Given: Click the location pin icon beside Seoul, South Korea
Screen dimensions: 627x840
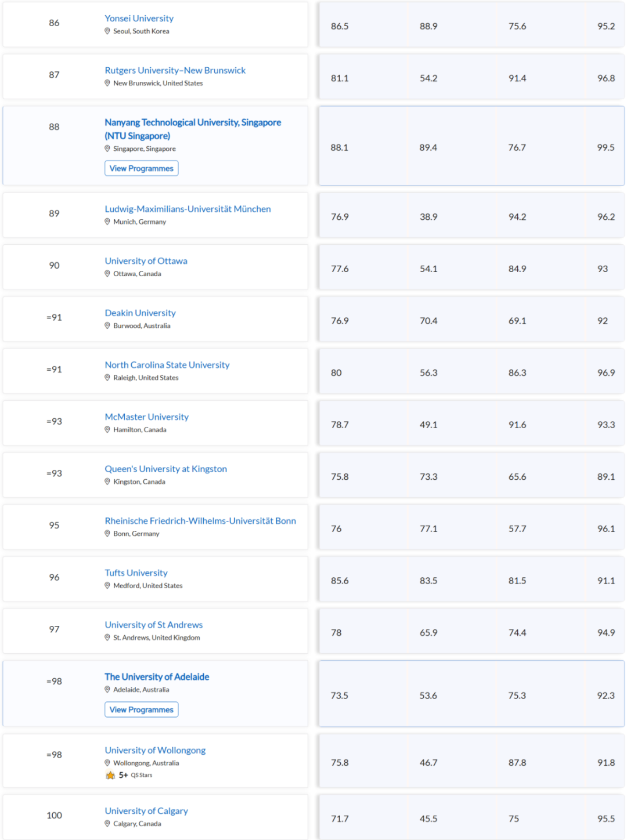Looking at the screenshot, I should 107,31.
